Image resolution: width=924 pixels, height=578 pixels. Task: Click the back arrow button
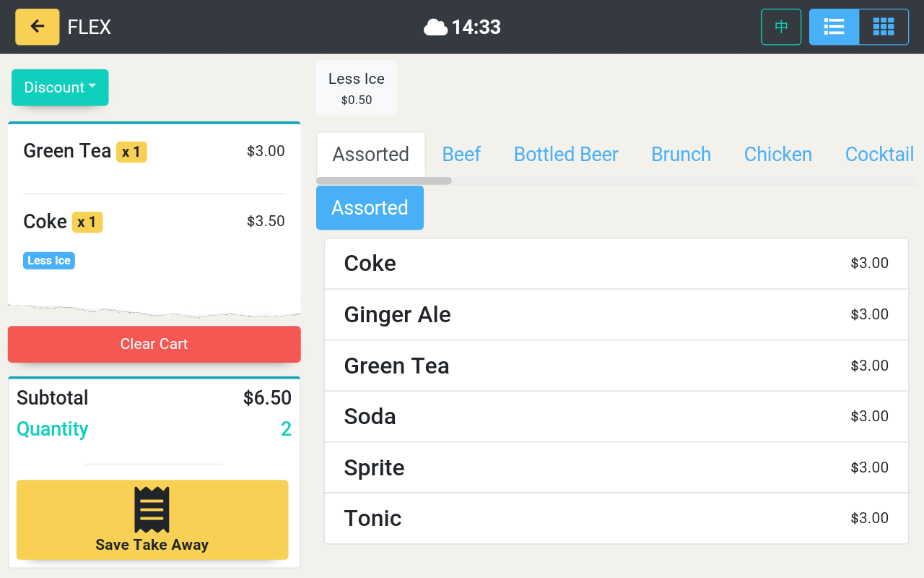pos(38,27)
